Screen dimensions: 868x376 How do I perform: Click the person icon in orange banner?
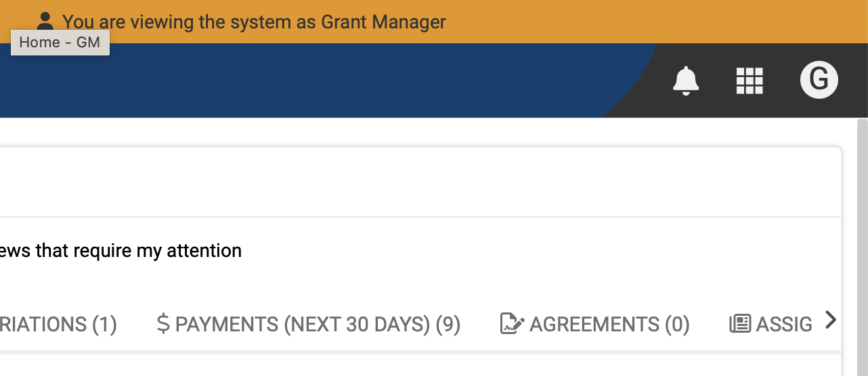[45, 21]
